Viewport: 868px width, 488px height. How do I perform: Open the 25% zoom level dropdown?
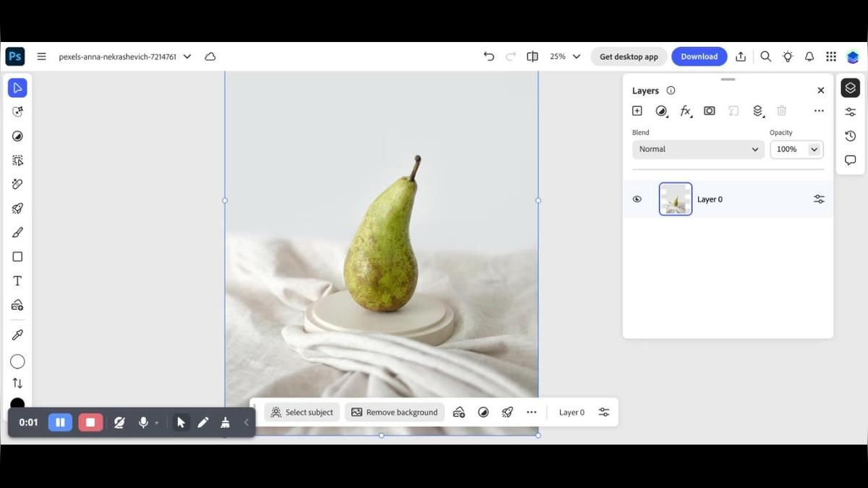coord(565,56)
